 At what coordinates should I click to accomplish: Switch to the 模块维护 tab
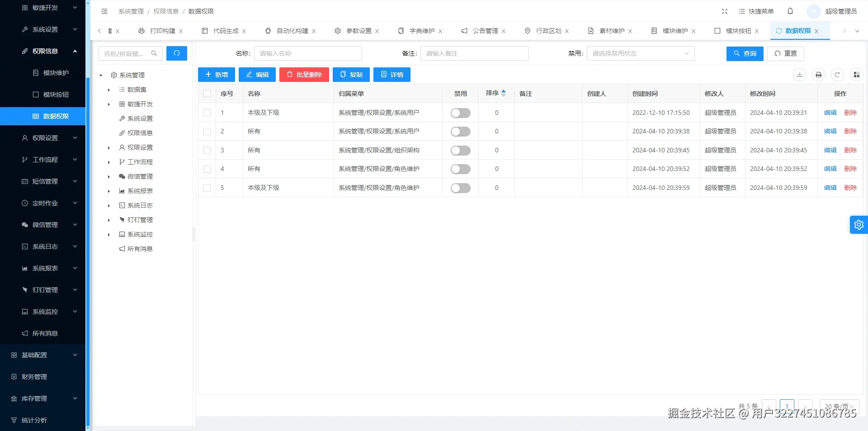[x=675, y=31]
